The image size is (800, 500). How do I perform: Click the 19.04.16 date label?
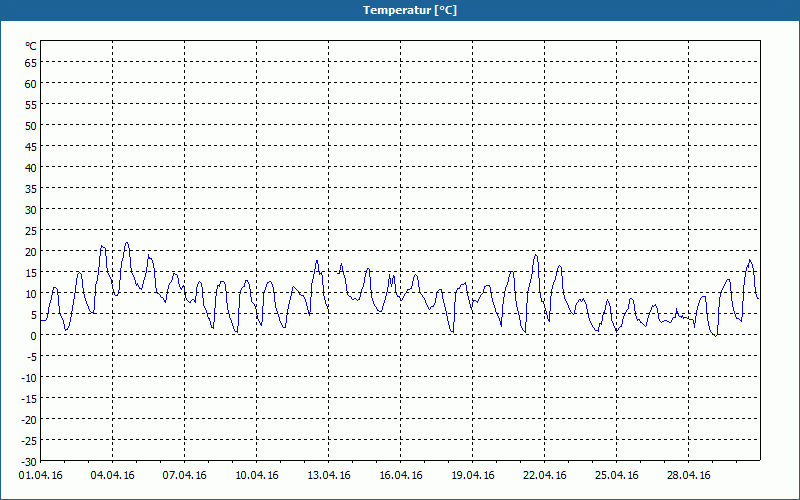coord(472,476)
